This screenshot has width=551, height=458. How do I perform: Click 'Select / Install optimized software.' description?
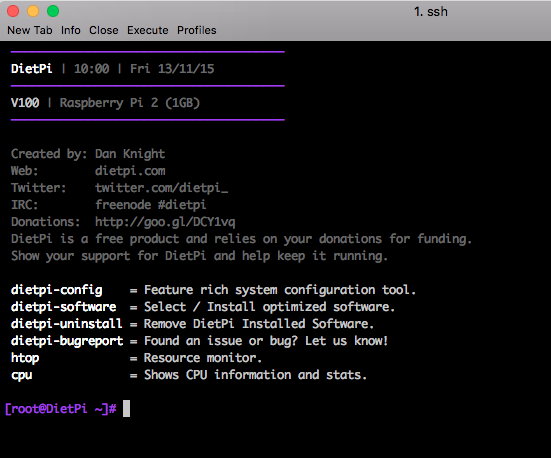(x=270, y=307)
